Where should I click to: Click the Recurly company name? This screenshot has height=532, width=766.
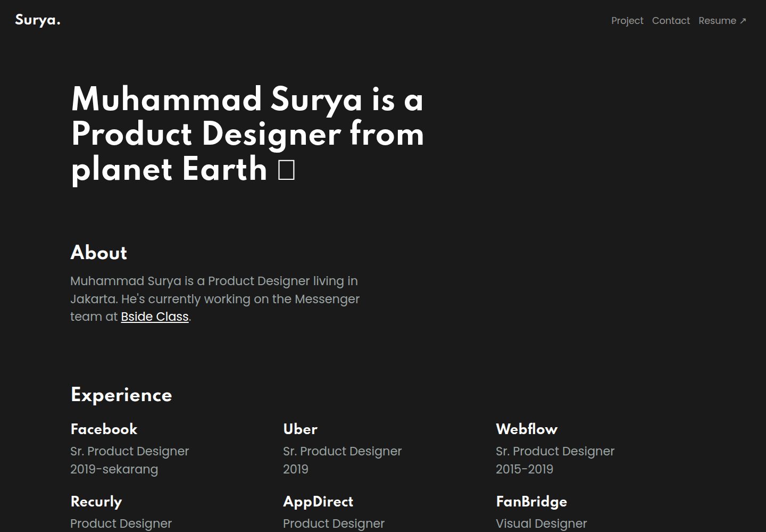coord(96,502)
